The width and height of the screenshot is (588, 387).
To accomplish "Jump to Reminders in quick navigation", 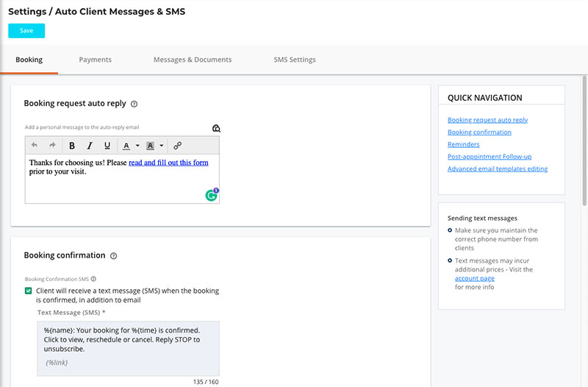I will click(x=464, y=144).
